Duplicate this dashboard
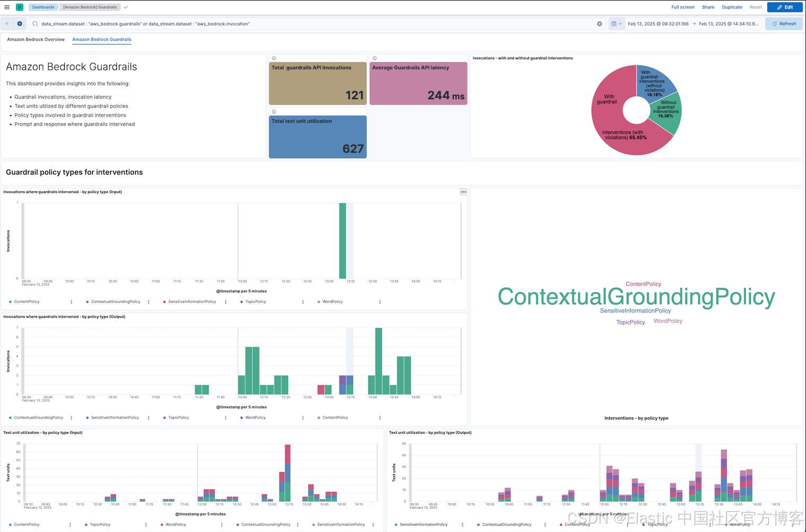Screen dimensions: 806x532 click(x=732, y=7)
